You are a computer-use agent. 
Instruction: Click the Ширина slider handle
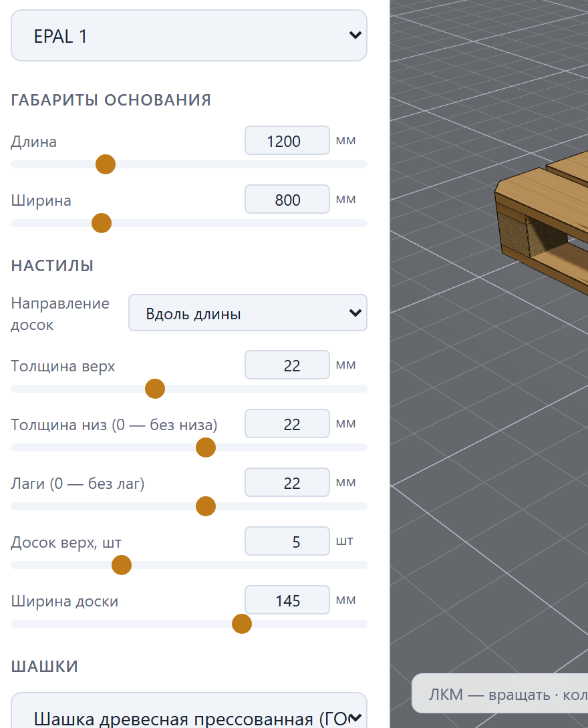pyautogui.click(x=102, y=223)
